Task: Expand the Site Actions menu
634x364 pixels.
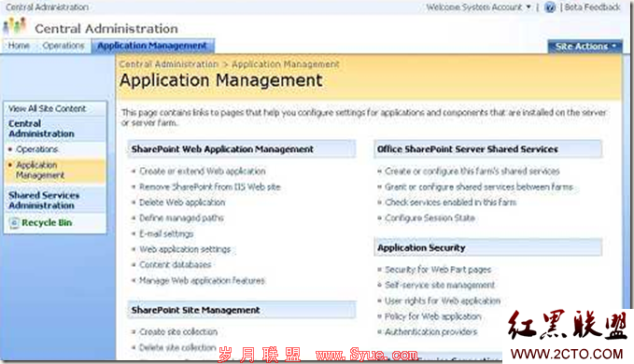Action: pos(585,47)
